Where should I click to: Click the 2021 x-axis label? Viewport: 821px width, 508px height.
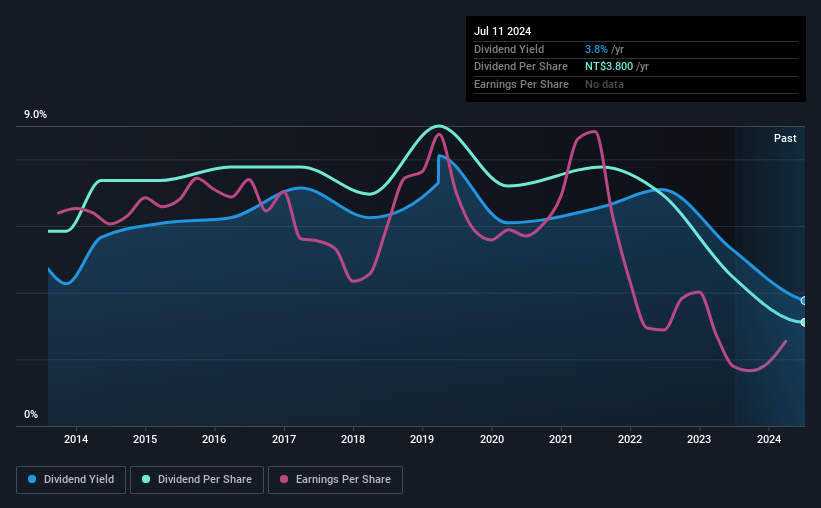pos(561,439)
